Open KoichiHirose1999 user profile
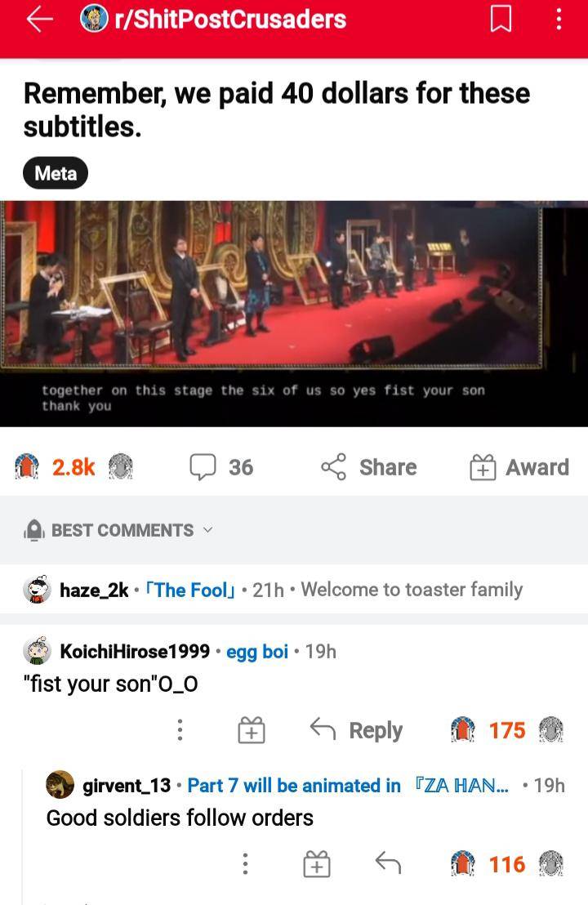The height and width of the screenshot is (905, 588). coord(135,651)
